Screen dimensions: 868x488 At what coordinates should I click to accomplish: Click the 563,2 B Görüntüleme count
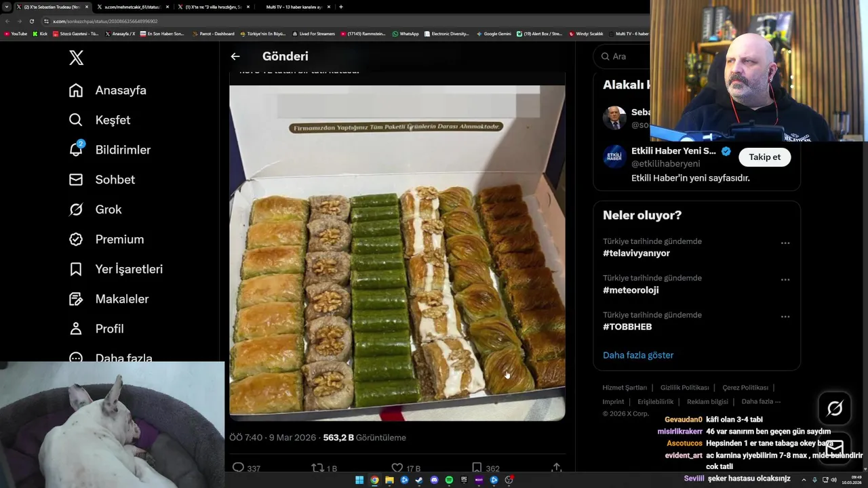tap(365, 438)
